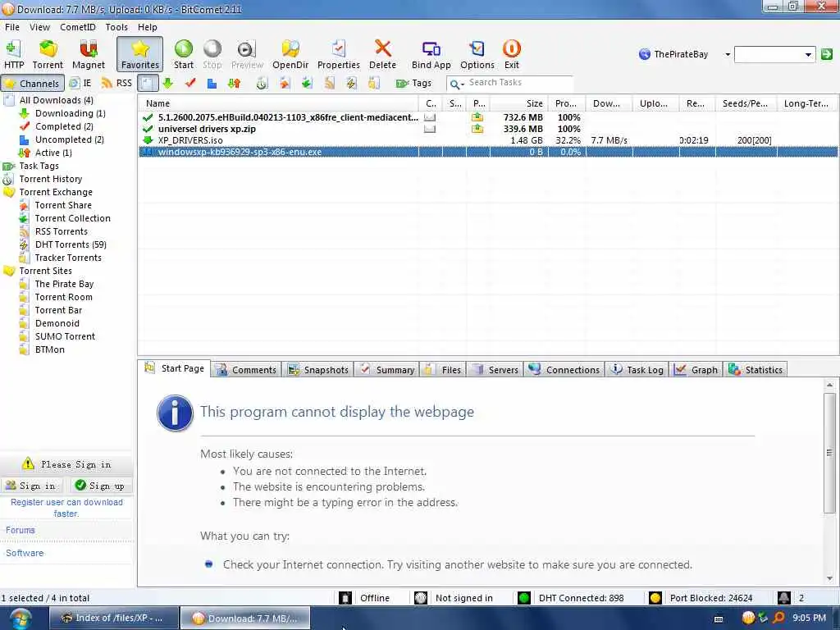Click the torrent history clock icon
840x630 pixels.
262,83
